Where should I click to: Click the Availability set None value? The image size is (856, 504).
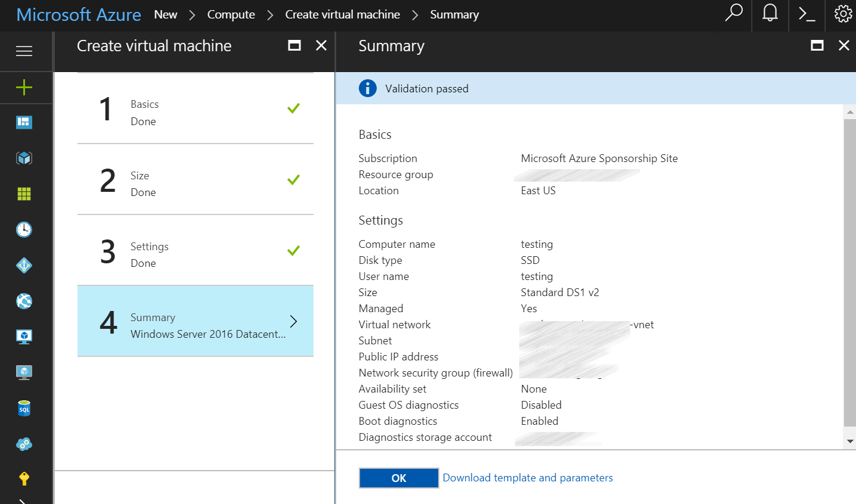pyautogui.click(x=534, y=389)
